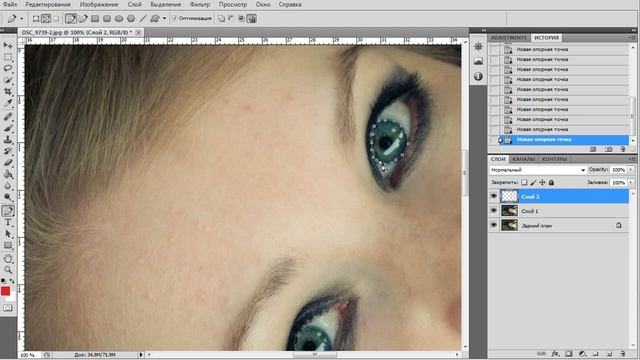Delete current history state
The image size is (640, 360).
click(x=622, y=149)
